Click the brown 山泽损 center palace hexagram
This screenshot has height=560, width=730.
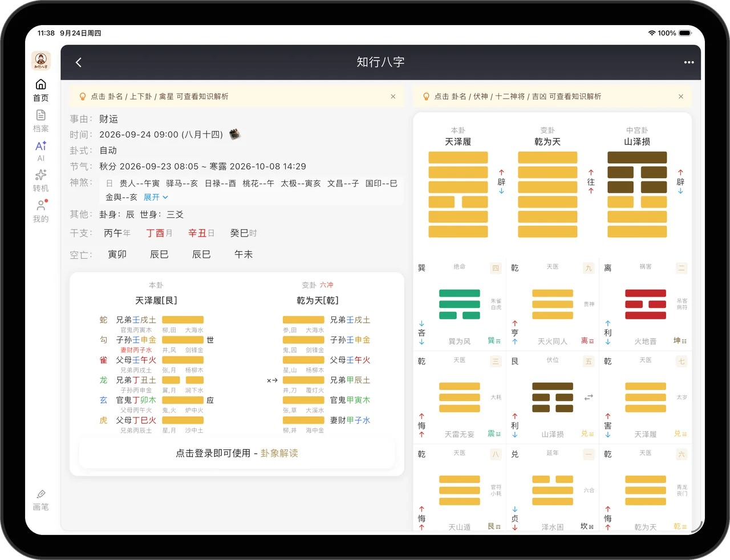553,397
